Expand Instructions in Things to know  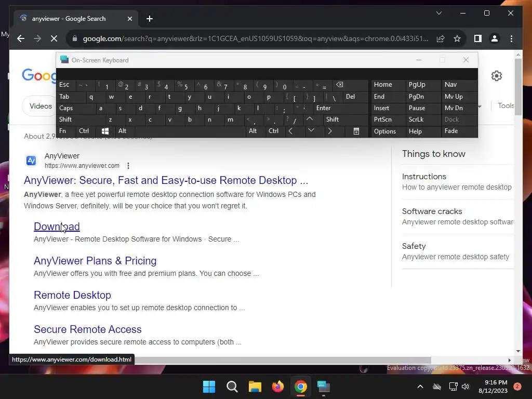pos(457,182)
